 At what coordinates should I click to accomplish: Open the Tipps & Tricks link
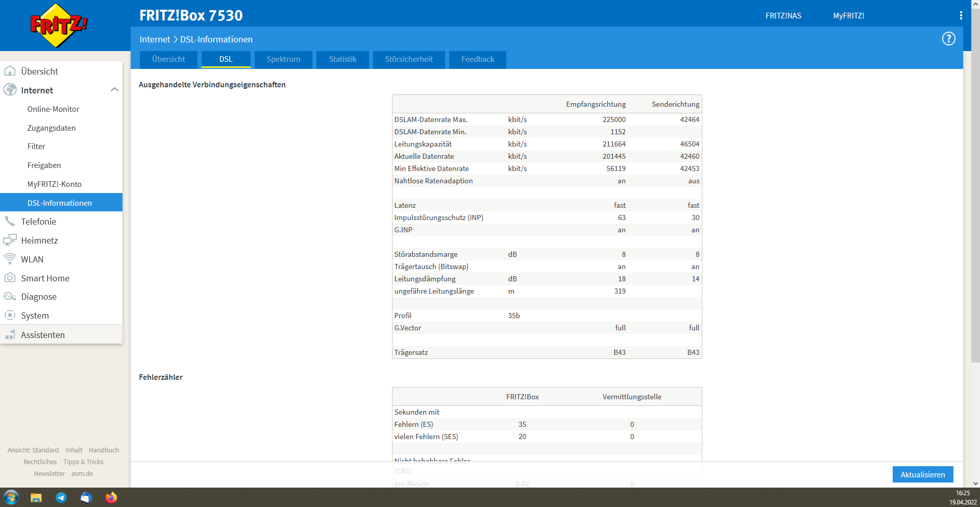click(x=83, y=462)
